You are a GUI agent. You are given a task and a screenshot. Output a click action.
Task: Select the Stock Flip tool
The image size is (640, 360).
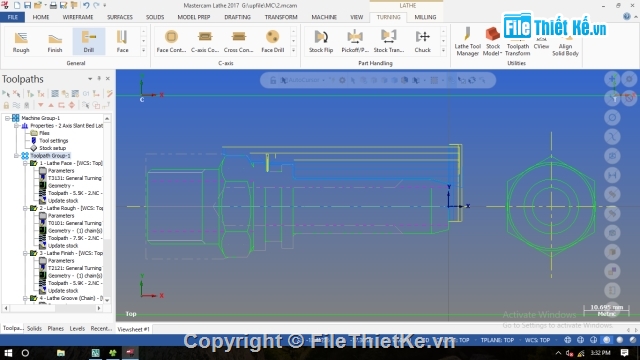coord(321,42)
